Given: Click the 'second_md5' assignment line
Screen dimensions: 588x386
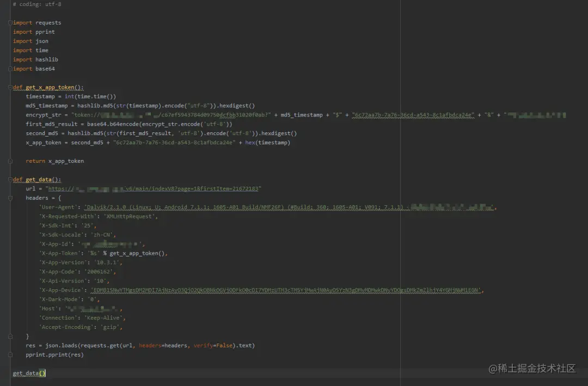Looking at the screenshot, I should point(161,133).
